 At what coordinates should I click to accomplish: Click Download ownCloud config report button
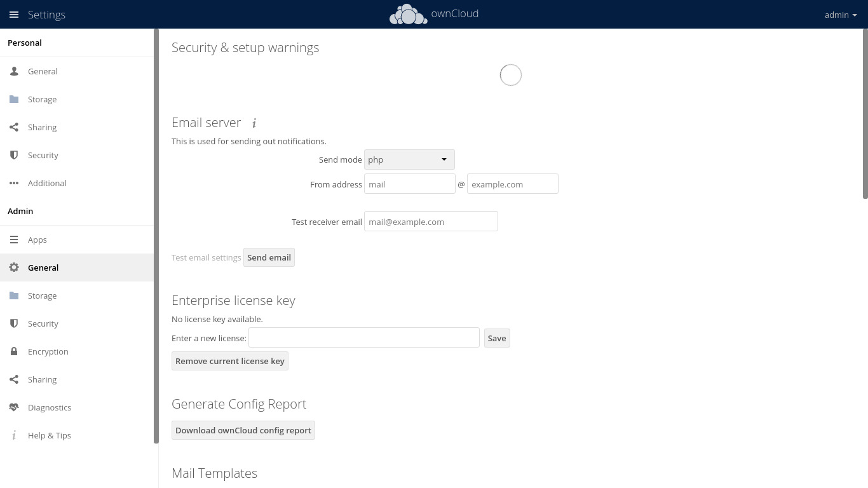coord(243,430)
